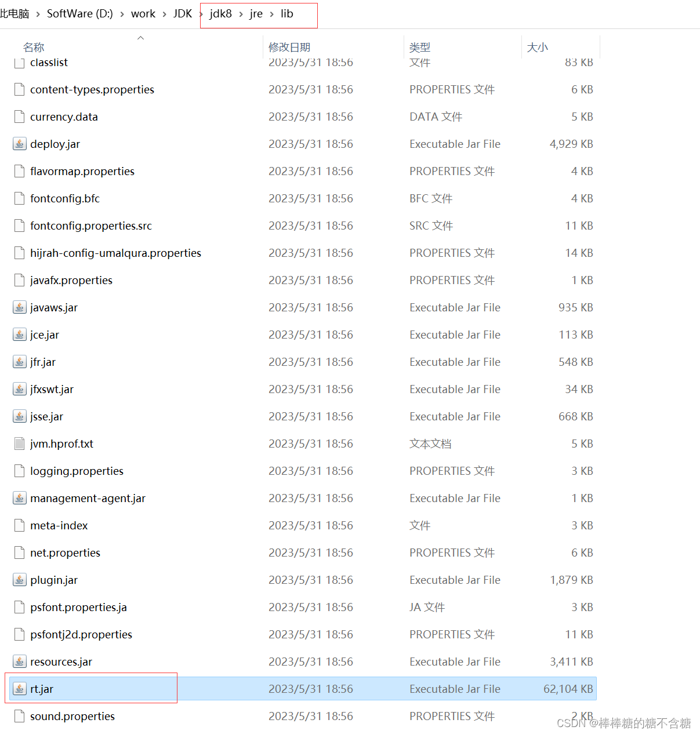Open the breadcrumb dropdown arrow after jre
The width and height of the screenshot is (700, 734).
(271, 13)
